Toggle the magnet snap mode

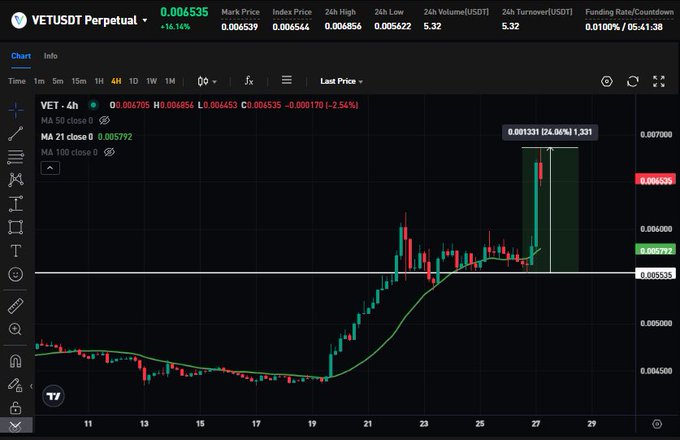(16, 361)
